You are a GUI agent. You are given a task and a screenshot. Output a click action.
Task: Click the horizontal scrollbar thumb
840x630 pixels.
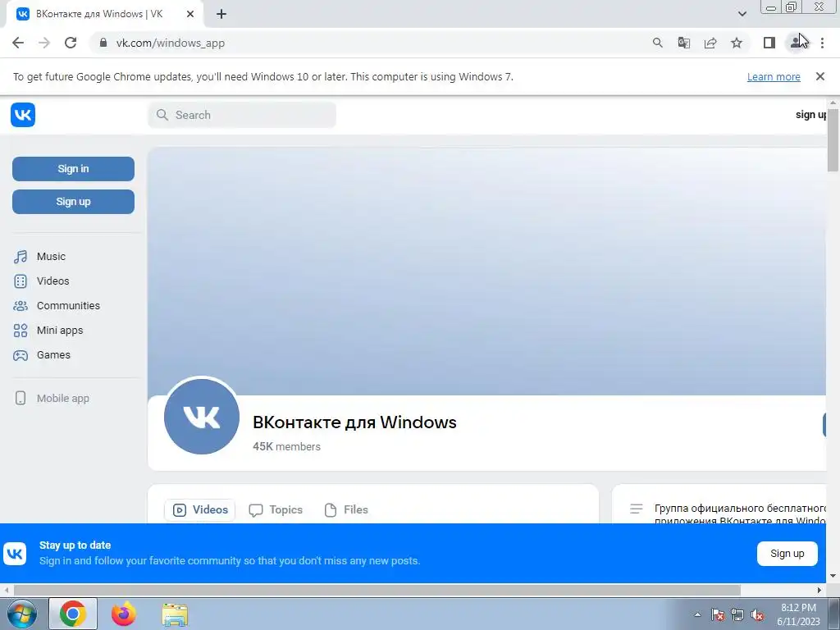click(377, 590)
